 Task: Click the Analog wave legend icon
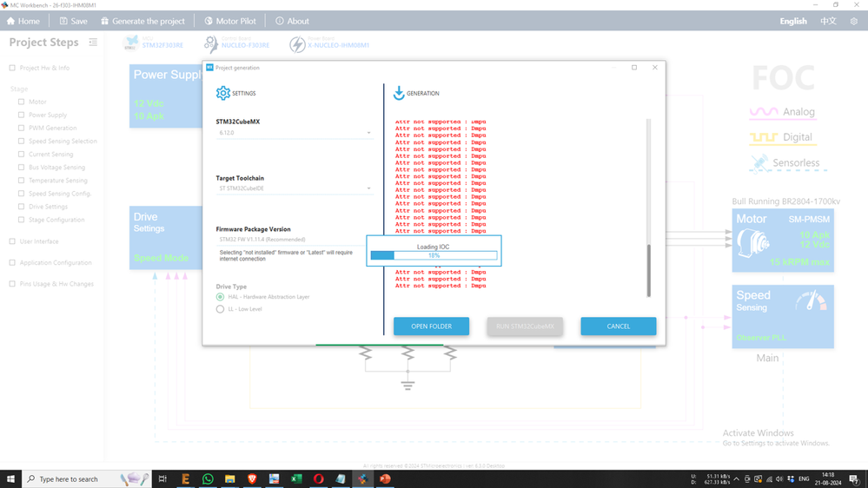point(764,112)
